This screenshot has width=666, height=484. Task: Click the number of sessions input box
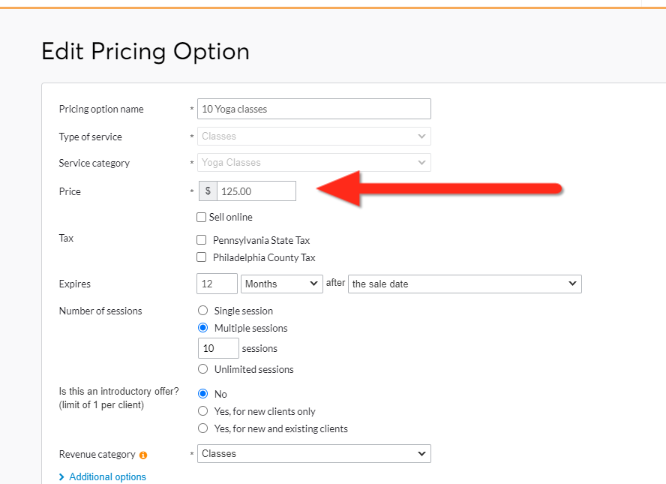point(219,348)
